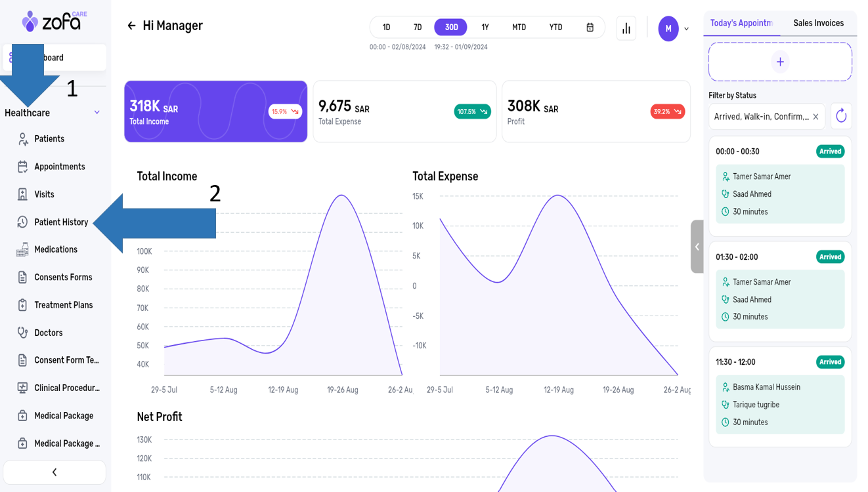Collapse the right appointments panel

click(697, 247)
